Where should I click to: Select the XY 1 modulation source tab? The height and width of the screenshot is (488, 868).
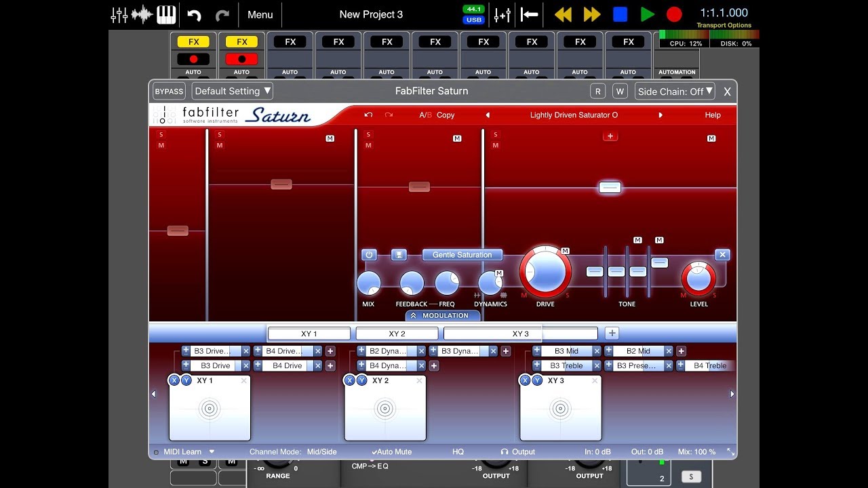click(309, 333)
